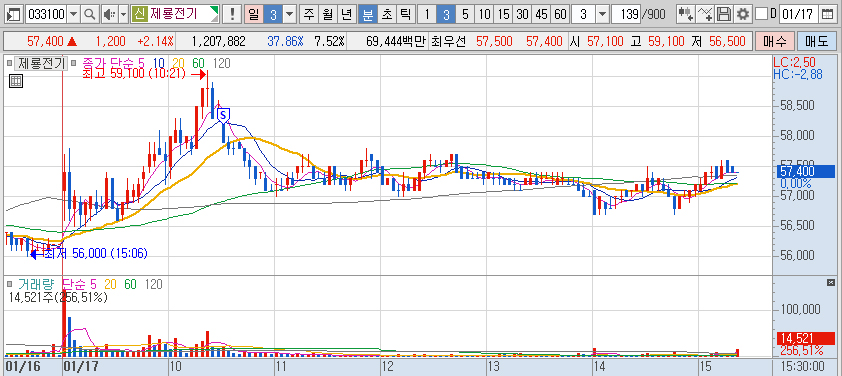Click the 신 badge beside 제룡전기 name
This screenshot has height=376, width=842.
[140, 14]
